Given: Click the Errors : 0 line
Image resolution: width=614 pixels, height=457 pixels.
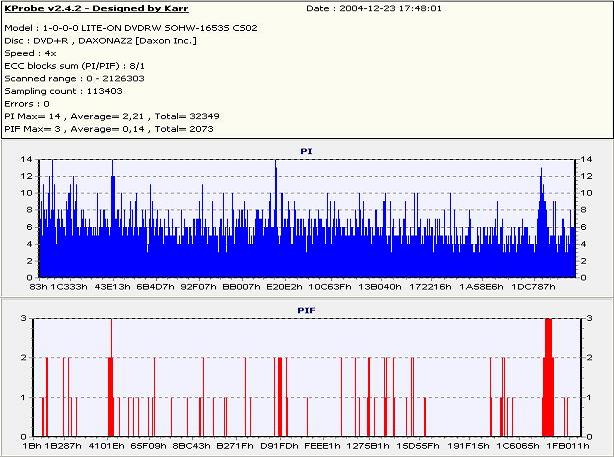Looking at the screenshot, I should [x=27, y=104].
